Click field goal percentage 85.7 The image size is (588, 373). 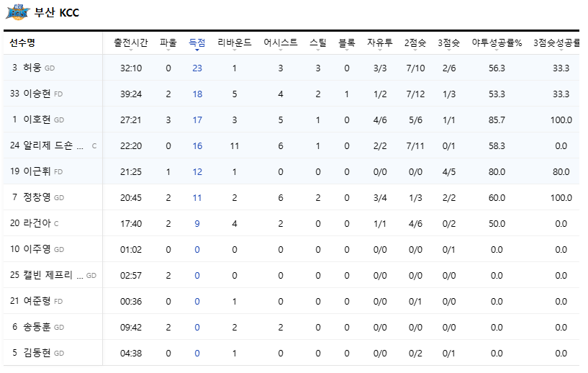pyautogui.click(x=497, y=120)
